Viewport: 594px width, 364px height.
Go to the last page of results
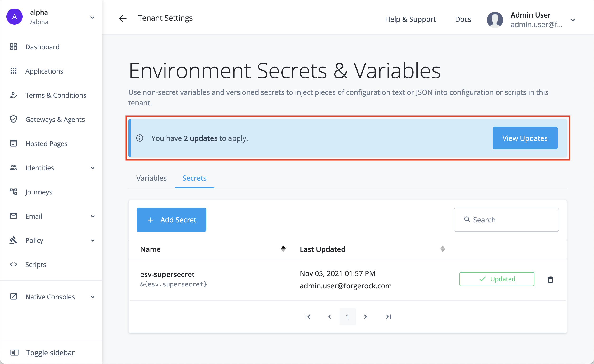pos(388,317)
